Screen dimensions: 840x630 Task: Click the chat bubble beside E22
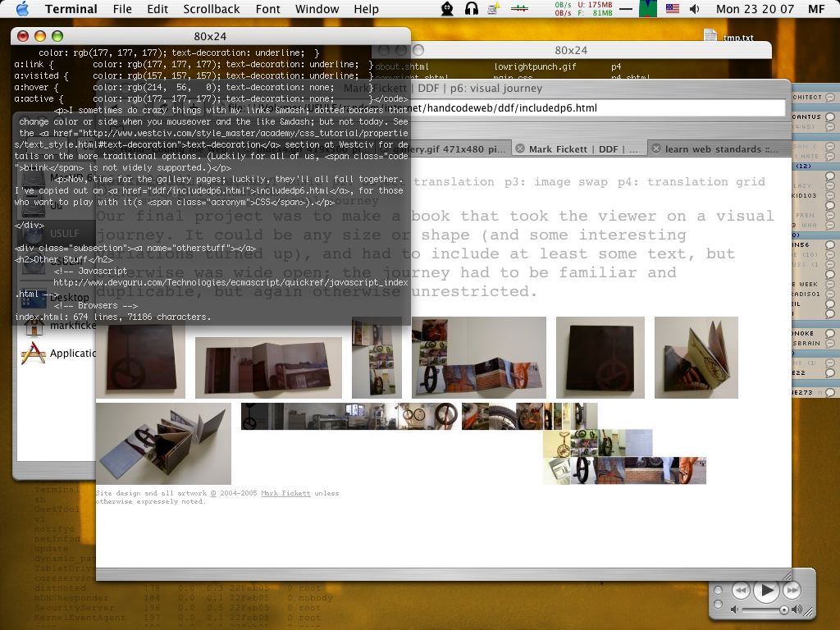(830, 372)
